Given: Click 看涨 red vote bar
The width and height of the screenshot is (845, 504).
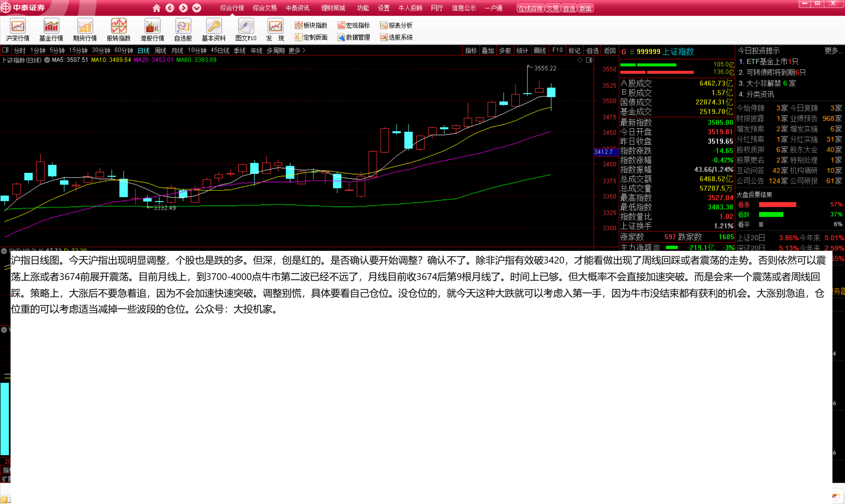Looking at the screenshot, I should pos(777,204).
